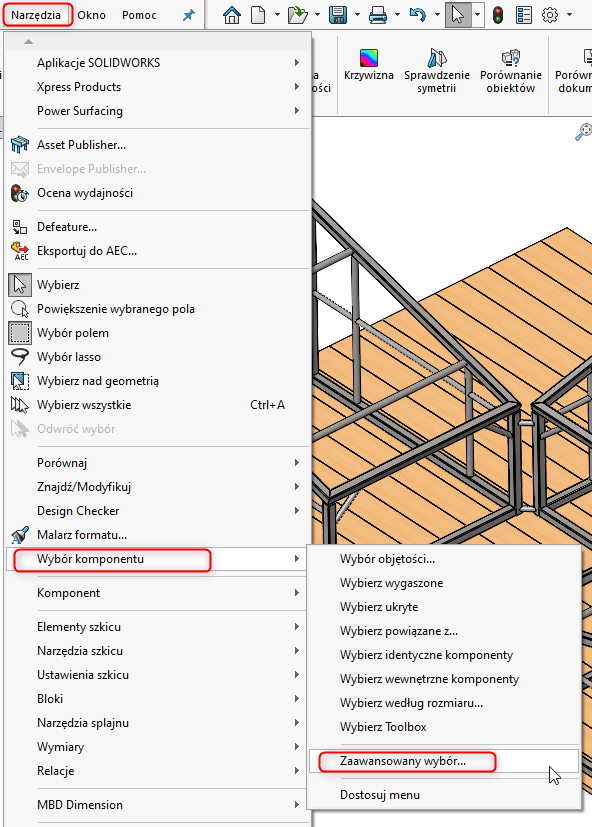Click the Home icon in the top toolbar
The height and width of the screenshot is (827, 592).
[232, 15]
